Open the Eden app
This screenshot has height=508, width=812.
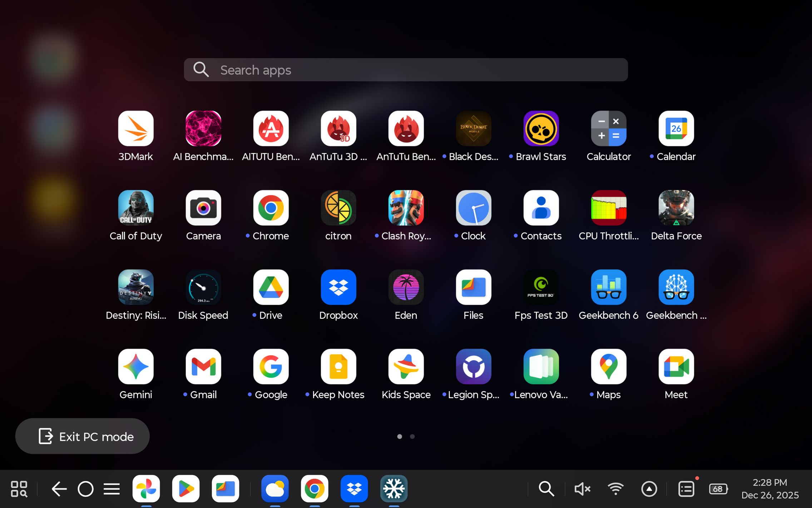[406, 288]
